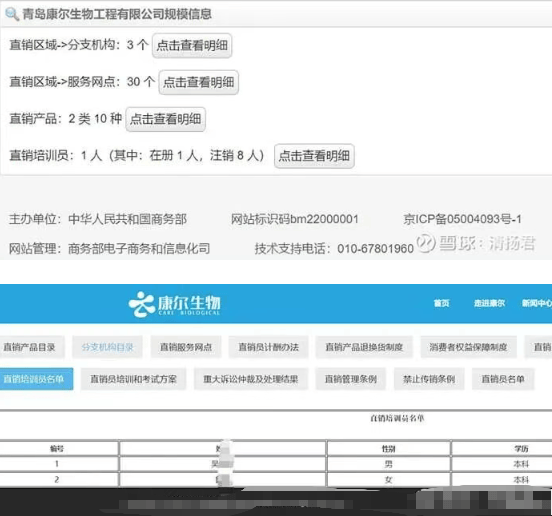Select the 直销培训员名单 tab
The image size is (552, 516).
36,379
